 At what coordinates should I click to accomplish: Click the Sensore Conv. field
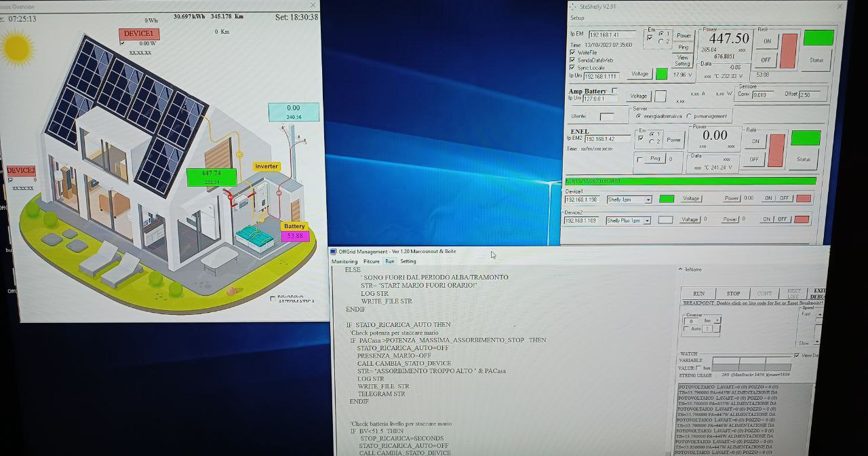tap(763, 95)
